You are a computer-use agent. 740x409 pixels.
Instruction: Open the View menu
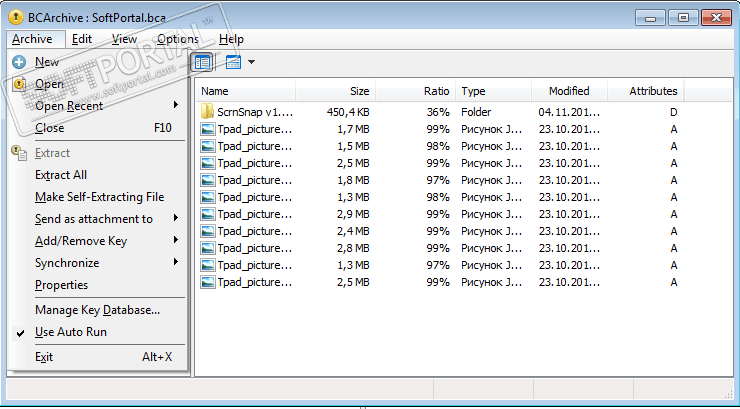click(x=124, y=39)
